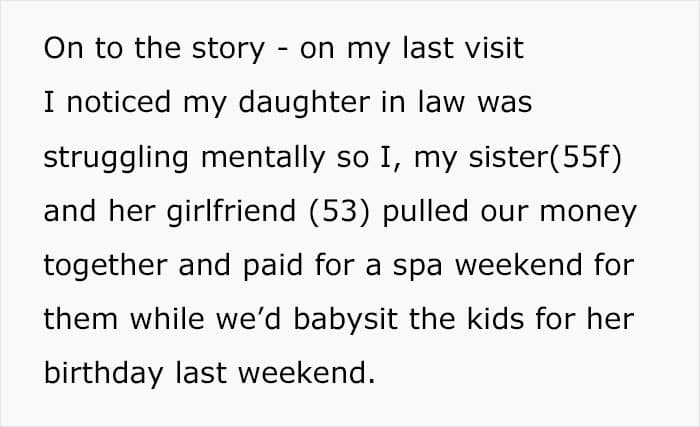Click the age "(53)" in parentheses

(339, 212)
